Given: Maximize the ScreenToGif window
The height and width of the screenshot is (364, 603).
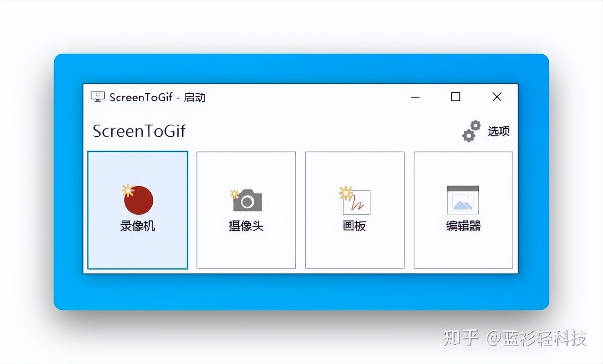Looking at the screenshot, I should [456, 97].
